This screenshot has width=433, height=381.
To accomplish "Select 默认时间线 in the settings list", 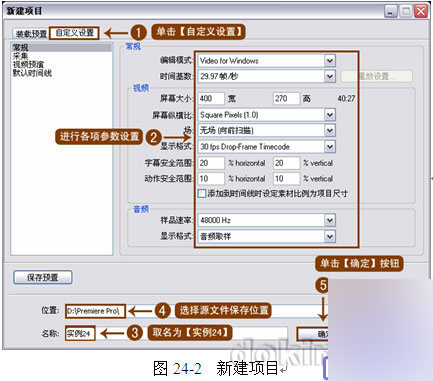I will 32,73.
